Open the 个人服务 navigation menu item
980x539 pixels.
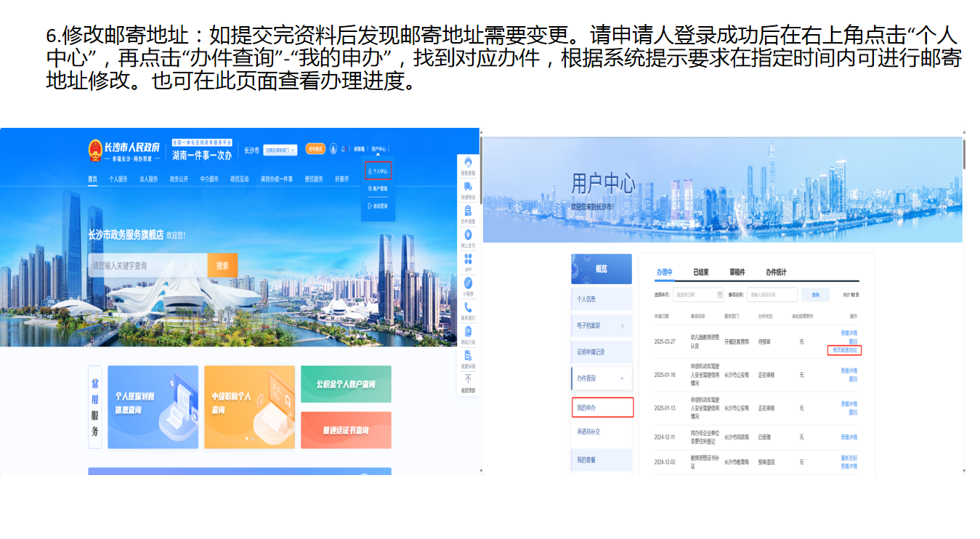(x=118, y=179)
